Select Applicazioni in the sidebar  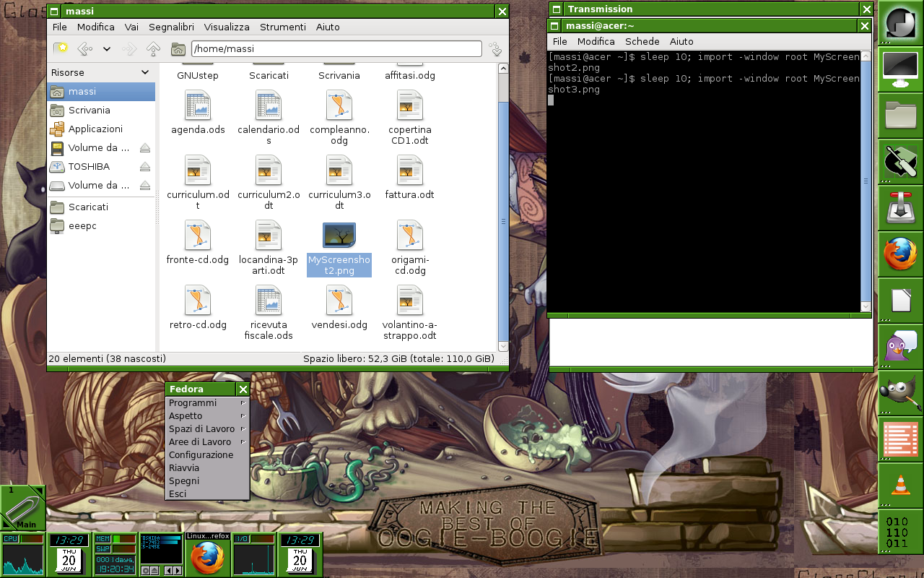(x=101, y=129)
